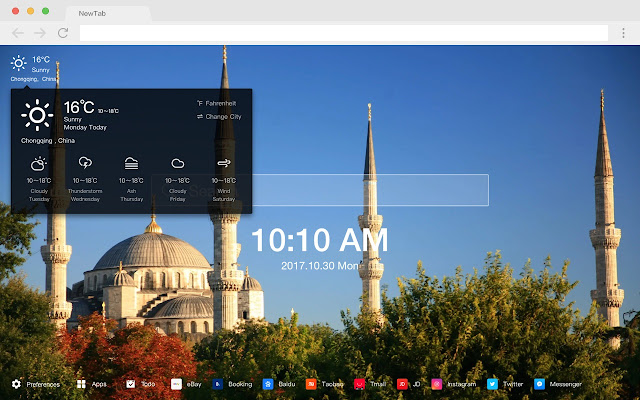
Task: Click the Twitter text label
Action: [513, 384]
